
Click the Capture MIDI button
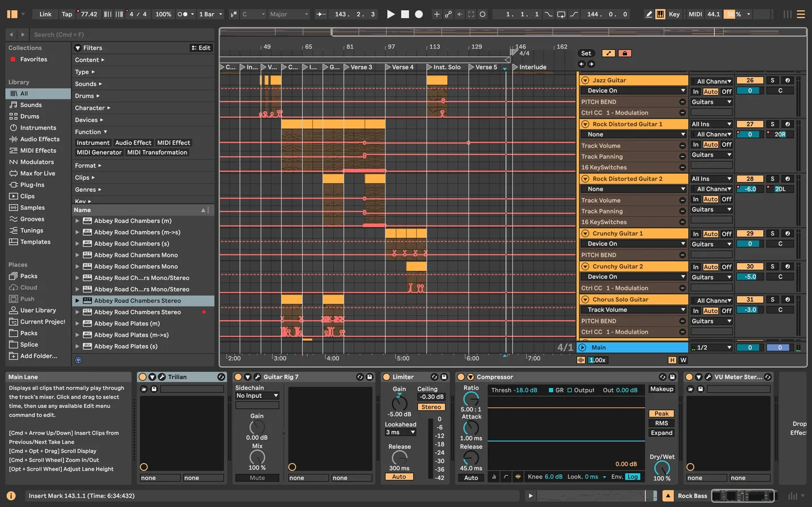tap(471, 14)
